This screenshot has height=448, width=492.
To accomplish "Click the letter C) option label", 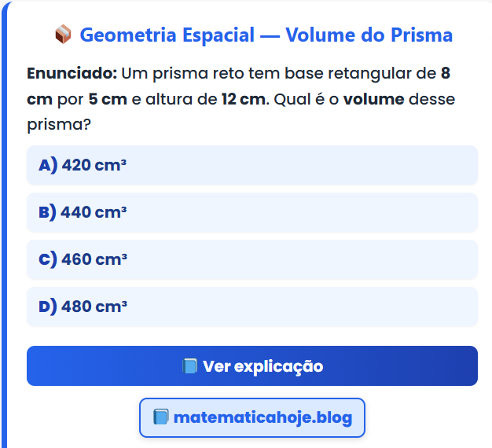I will coord(47,259).
